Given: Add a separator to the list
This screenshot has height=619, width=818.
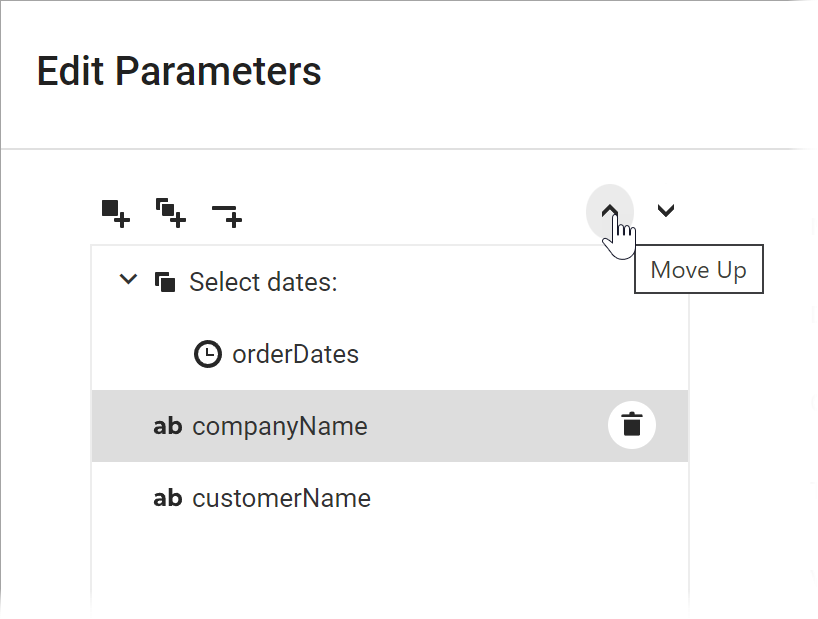Looking at the screenshot, I should pos(226,213).
